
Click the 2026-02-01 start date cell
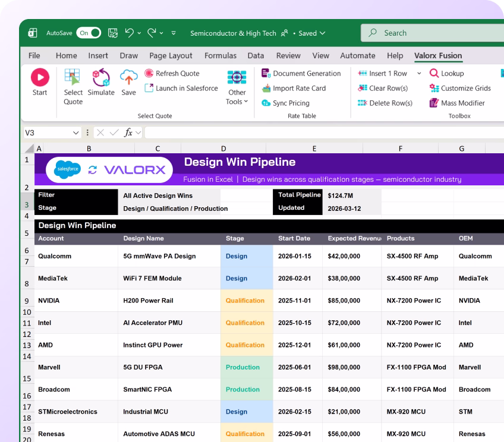click(x=298, y=278)
